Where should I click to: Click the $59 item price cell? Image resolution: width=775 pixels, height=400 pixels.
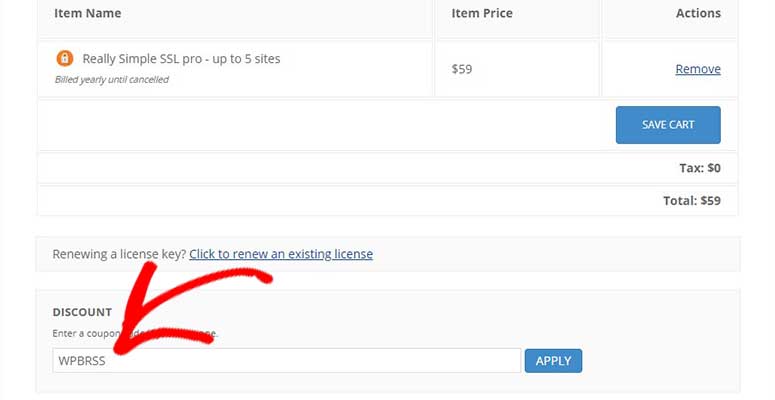(x=462, y=69)
